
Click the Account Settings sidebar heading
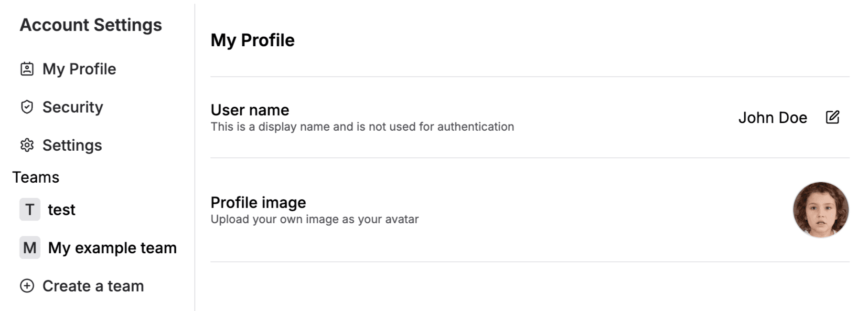pos(91,25)
